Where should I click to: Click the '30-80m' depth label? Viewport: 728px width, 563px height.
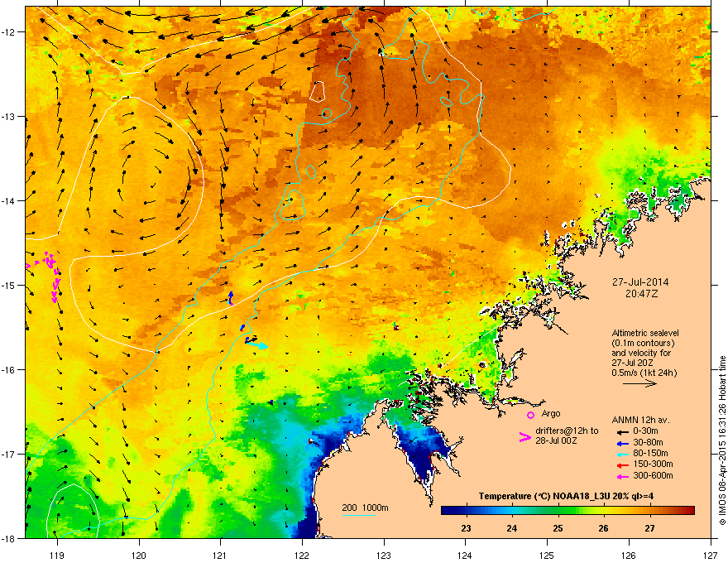point(648,442)
